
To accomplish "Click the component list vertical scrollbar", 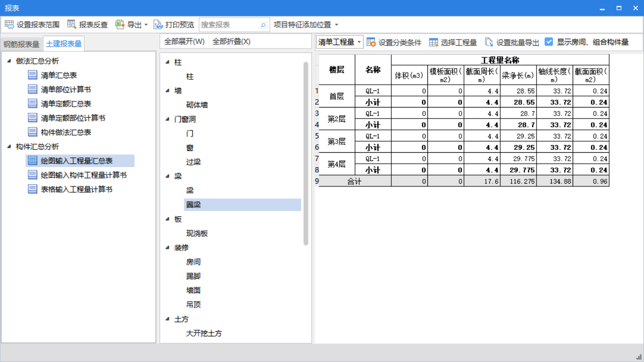I will (x=306, y=154).
